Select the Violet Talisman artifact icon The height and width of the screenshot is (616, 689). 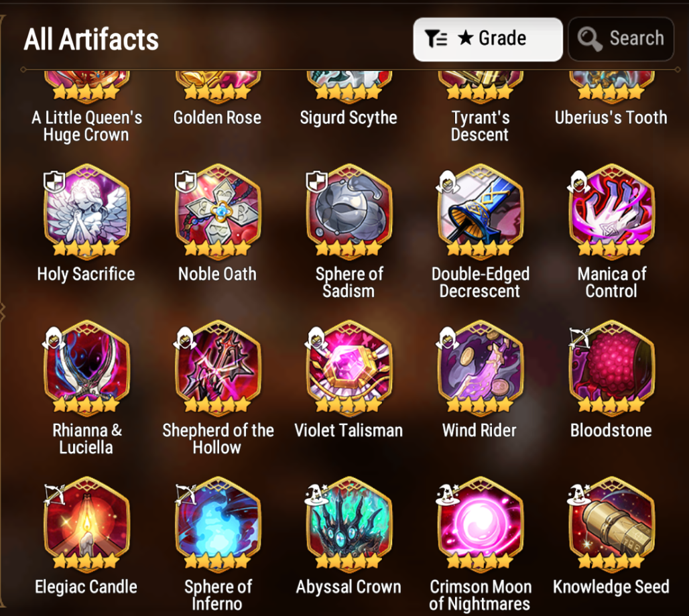pyautogui.click(x=349, y=366)
